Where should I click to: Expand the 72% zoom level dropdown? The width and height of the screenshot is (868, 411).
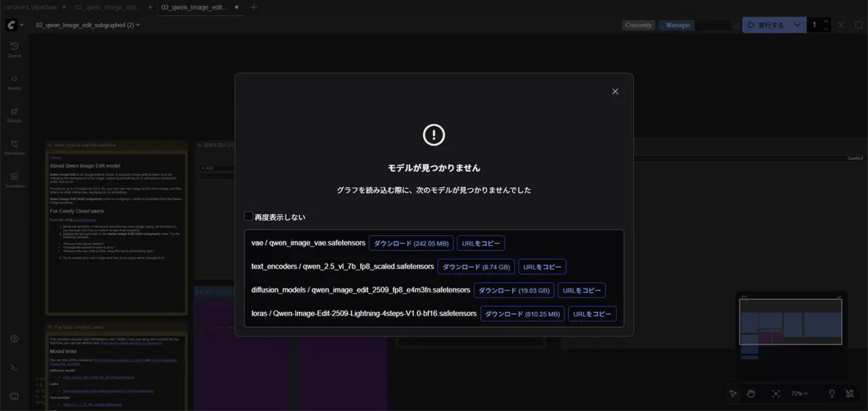click(799, 394)
